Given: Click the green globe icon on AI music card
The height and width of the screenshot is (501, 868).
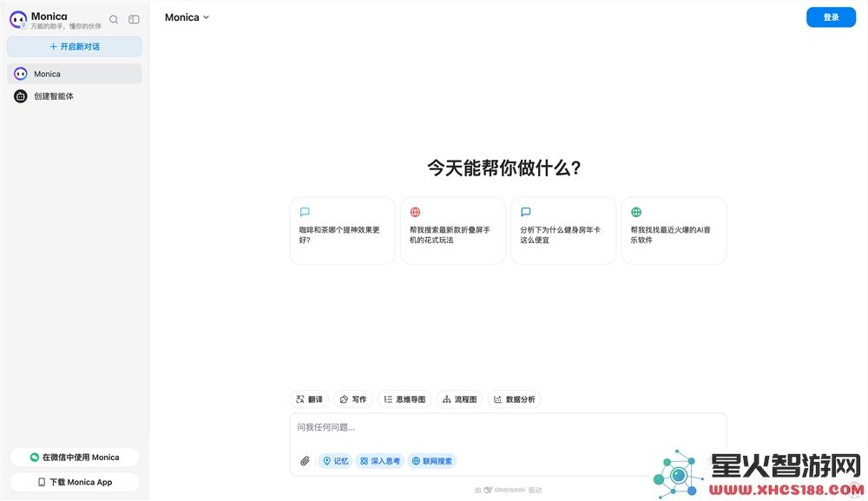Looking at the screenshot, I should click(x=636, y=212).
